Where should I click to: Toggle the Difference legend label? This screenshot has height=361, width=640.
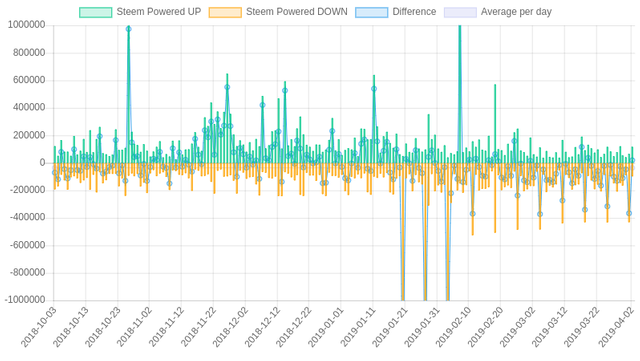[x=414, y=12]
